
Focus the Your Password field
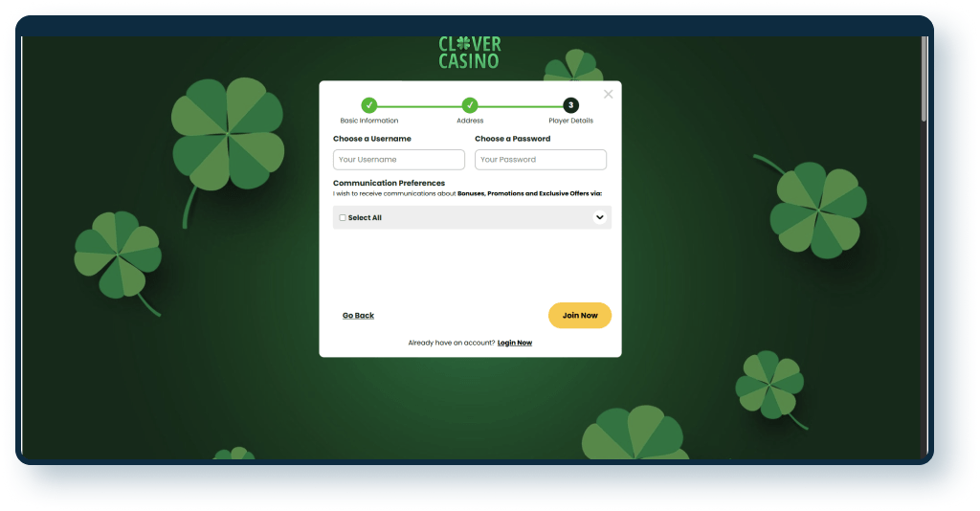point(541,159)
